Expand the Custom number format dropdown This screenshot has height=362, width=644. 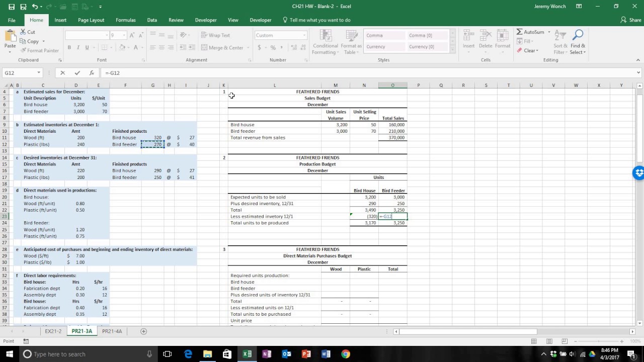pyautogui.click(x=304, y=35)
